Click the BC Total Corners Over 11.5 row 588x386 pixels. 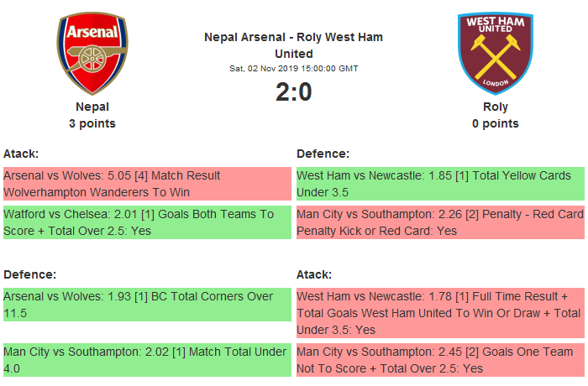146,305
